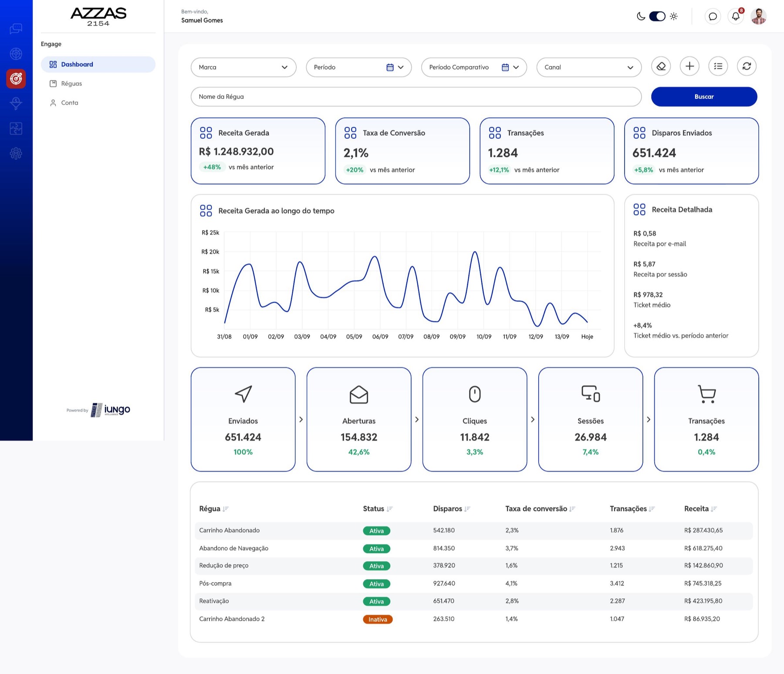Screen dimensions: 784x674
Task: Click the plus add icon button
Action: (689, 67)
